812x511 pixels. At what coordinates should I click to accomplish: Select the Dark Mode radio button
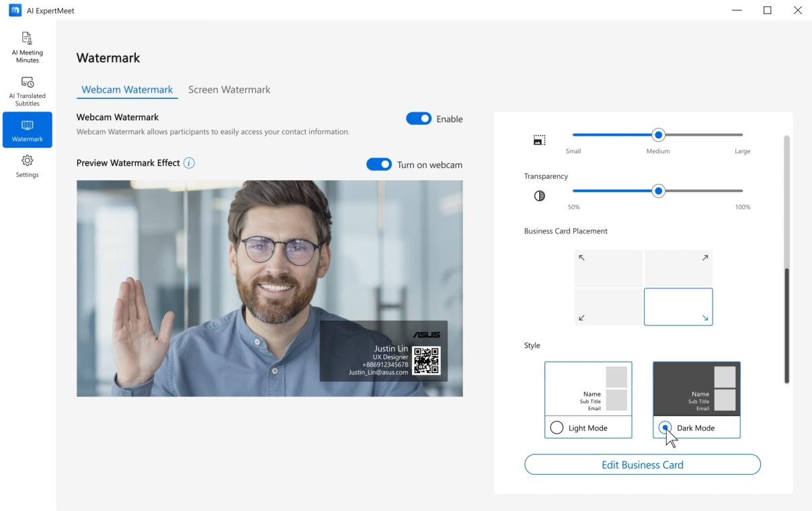tap(665, 428)
